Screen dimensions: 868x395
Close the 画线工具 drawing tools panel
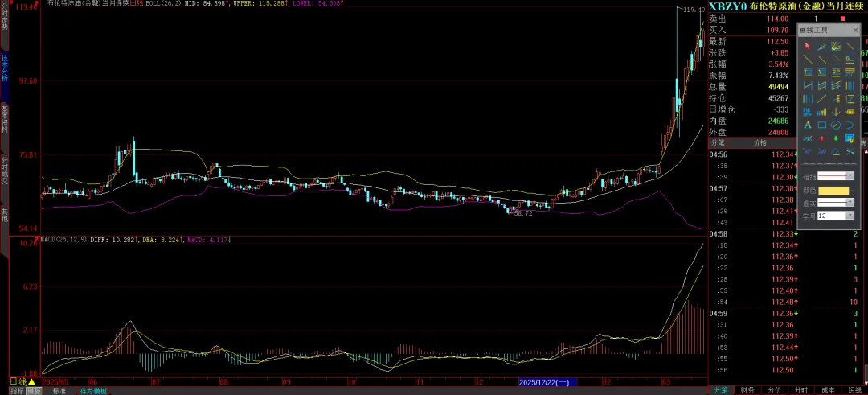click(x=856, y=30)
